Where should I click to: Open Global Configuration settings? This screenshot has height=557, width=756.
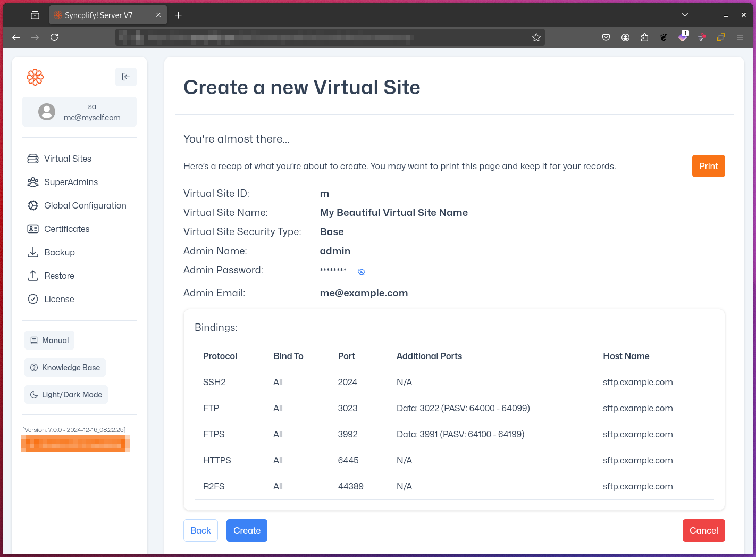(x=85, y=205)
